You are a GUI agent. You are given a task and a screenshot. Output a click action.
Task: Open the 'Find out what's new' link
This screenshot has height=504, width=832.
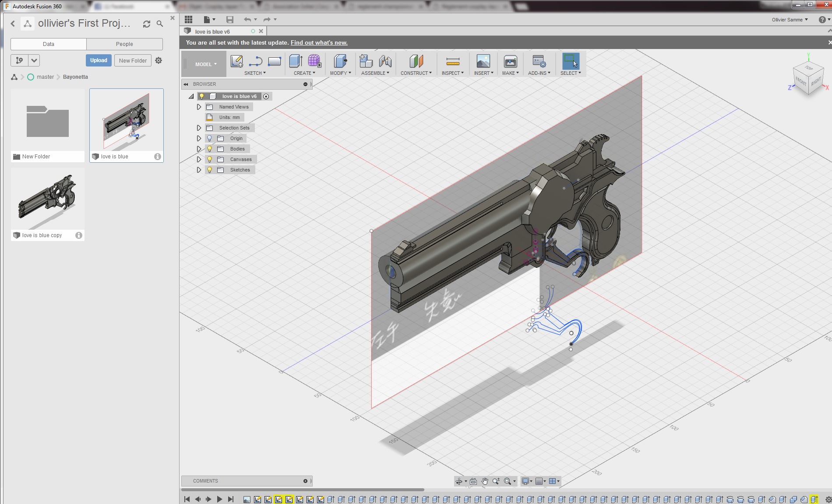[319, 43]
